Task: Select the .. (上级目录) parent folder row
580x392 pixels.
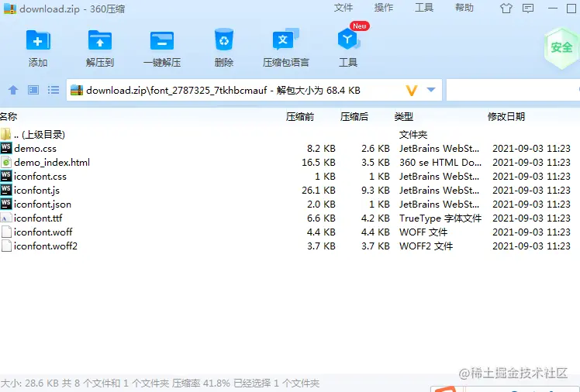Action: pyautogui.click(x=290, y=135)
